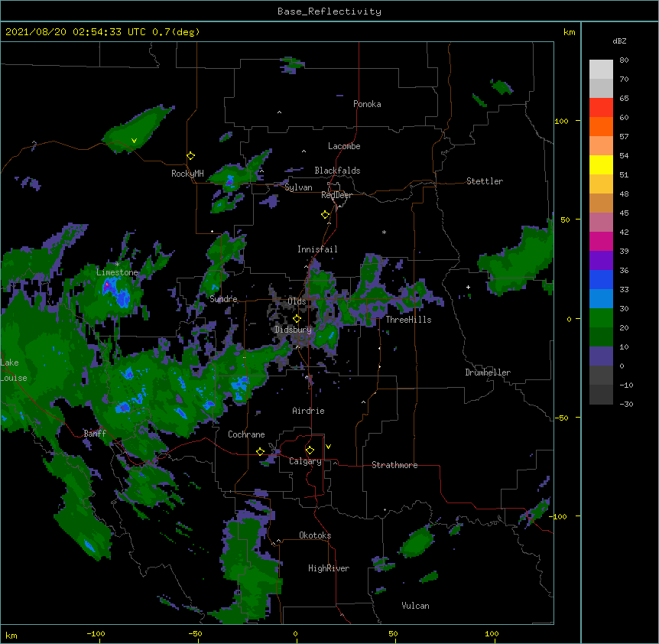Click the yellow V marker northeast of Calgary

point(328,447)
